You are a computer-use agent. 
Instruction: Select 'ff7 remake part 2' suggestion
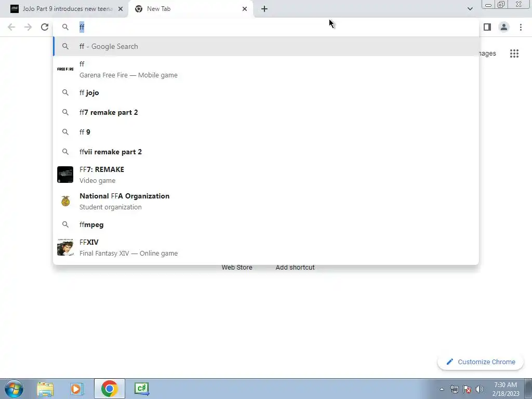coord(266,112)
